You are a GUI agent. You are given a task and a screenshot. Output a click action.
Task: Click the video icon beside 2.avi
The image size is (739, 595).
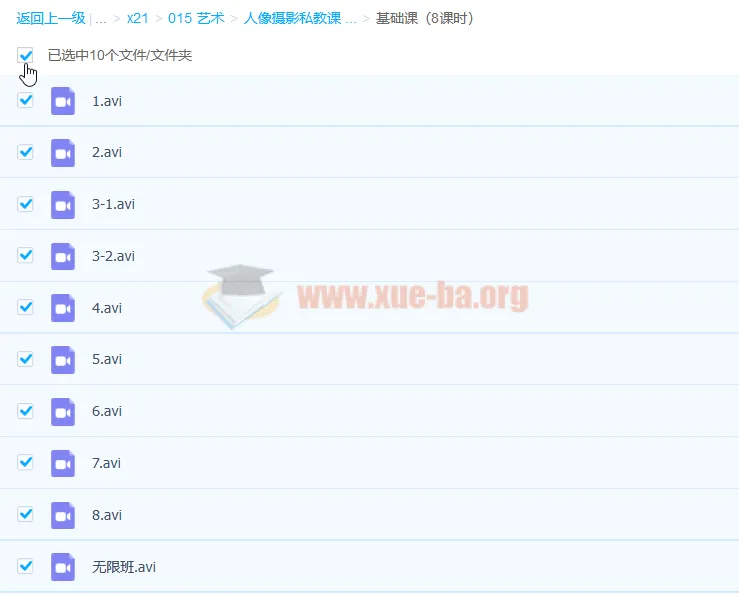pyautogui.click(x=63, y=153)
